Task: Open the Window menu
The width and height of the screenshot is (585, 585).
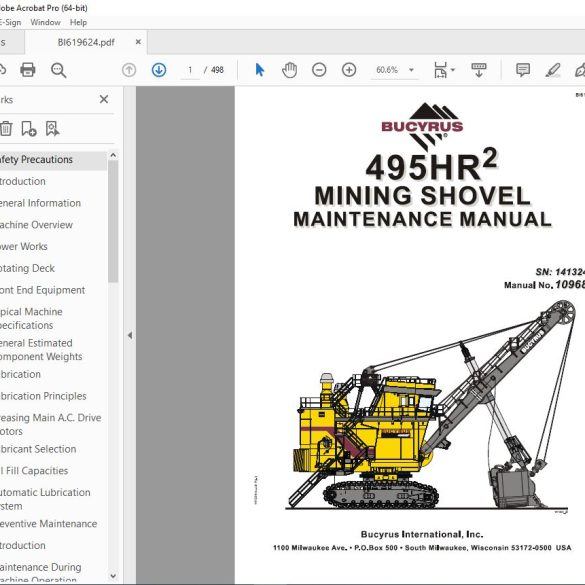Action: [x=45, y=22]
